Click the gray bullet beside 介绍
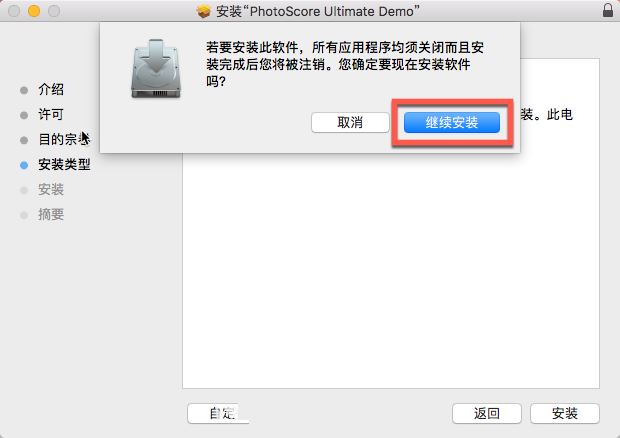Screen dimensions: 620x438 coord(24,90)
